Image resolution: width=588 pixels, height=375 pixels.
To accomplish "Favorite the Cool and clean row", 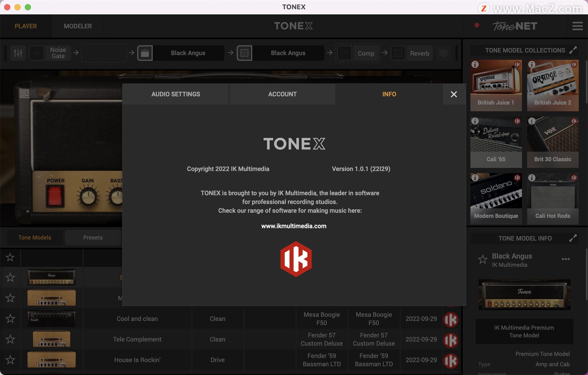I will tap(10, 319).
